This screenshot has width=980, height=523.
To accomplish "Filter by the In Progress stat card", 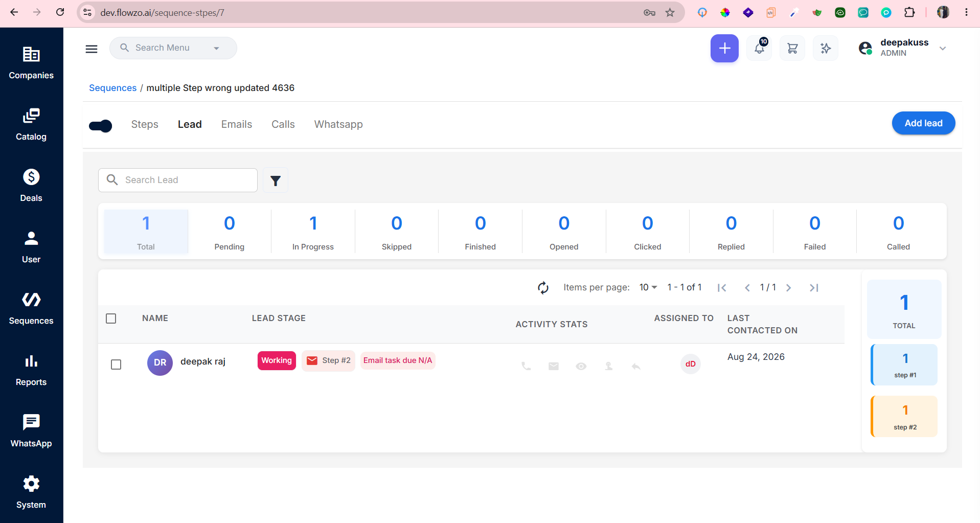I will [x=313, y=232].
